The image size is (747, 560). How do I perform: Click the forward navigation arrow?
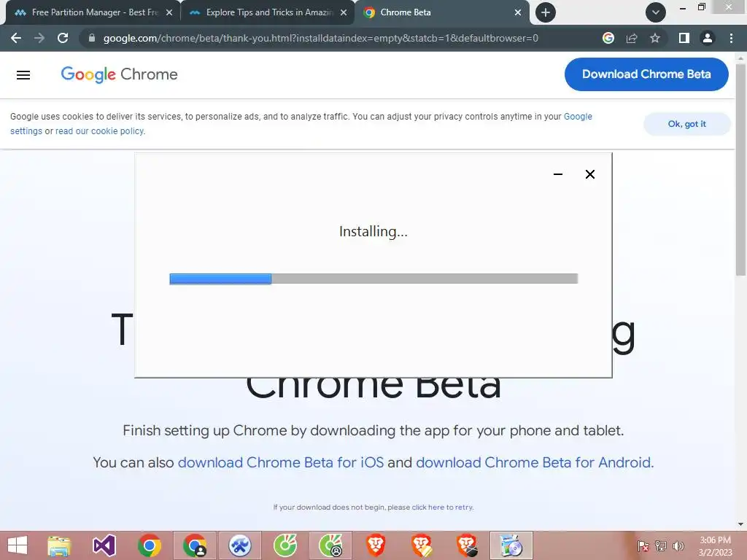pyautogui.click(x=39, y=38)
